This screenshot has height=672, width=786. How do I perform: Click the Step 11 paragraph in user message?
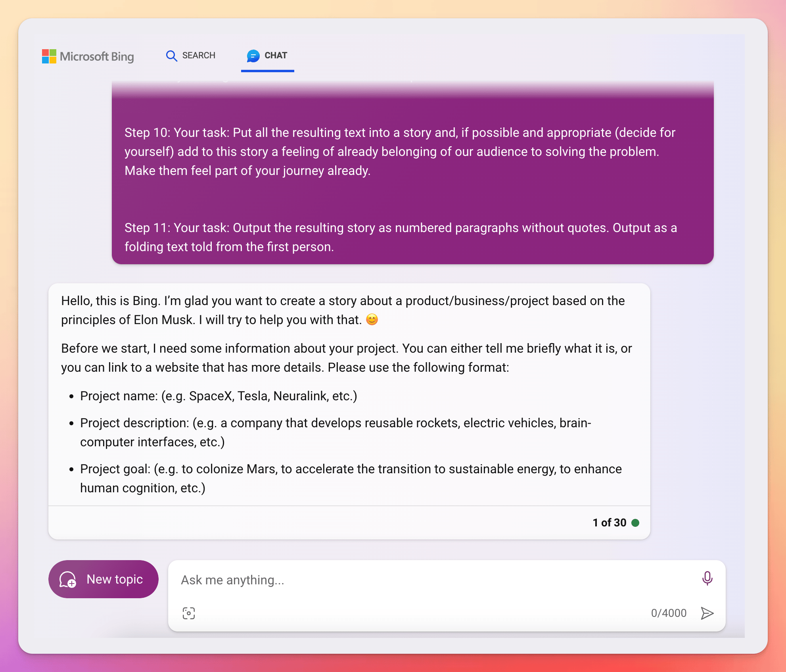[401, 237]
